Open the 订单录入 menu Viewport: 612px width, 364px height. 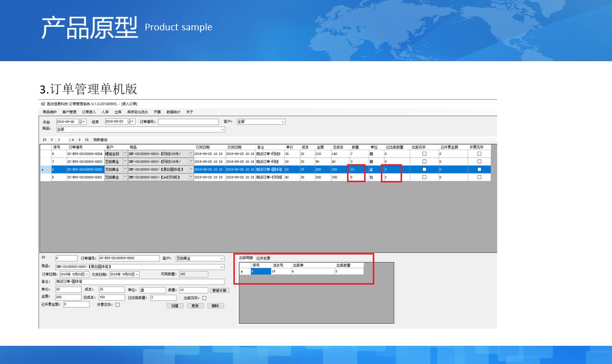coord(89,112)
